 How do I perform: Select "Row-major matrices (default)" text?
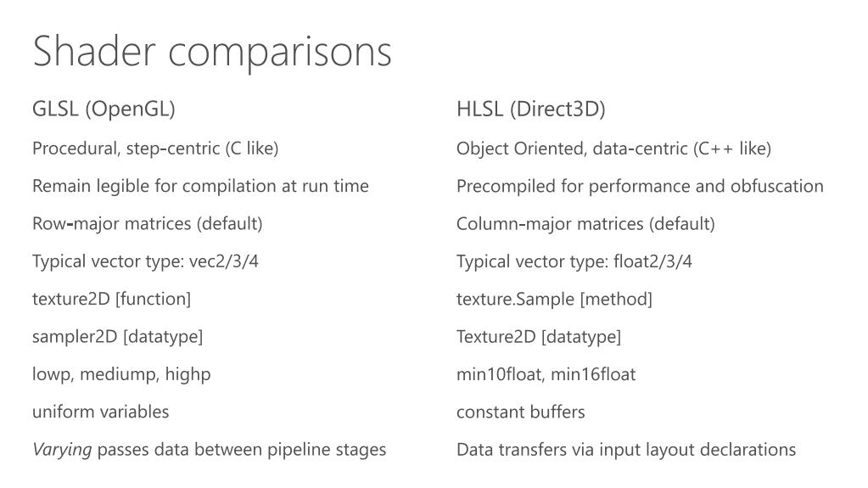pyautogui.click(x=148, y=224)
